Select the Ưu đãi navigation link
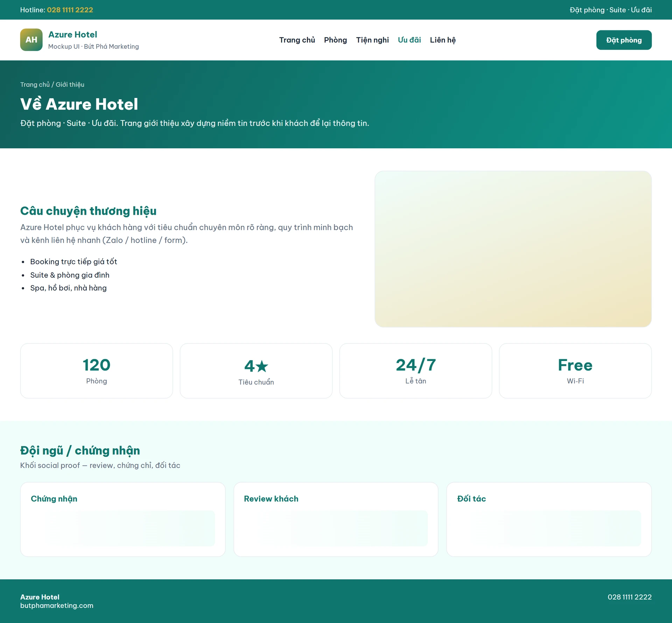 pos(409,40)
